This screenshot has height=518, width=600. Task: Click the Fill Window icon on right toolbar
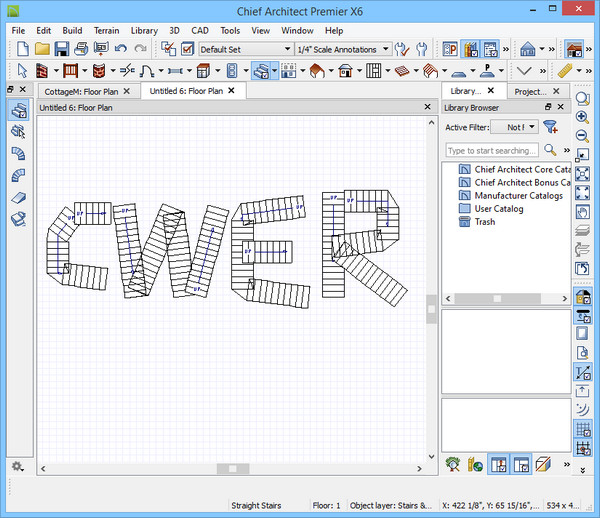583,174
